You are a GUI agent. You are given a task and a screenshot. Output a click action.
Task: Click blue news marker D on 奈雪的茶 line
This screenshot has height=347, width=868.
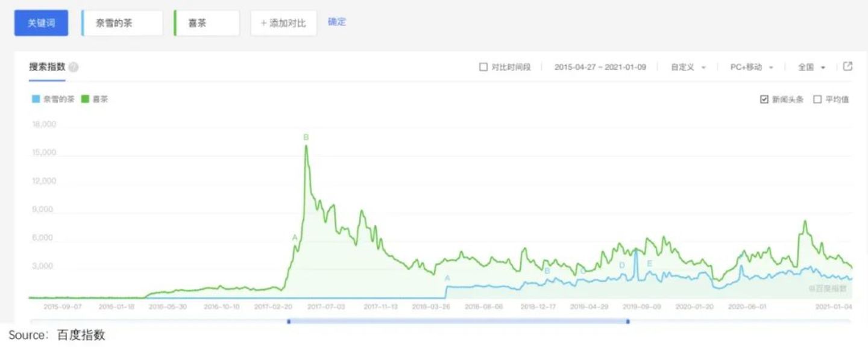tap(622, 265)
